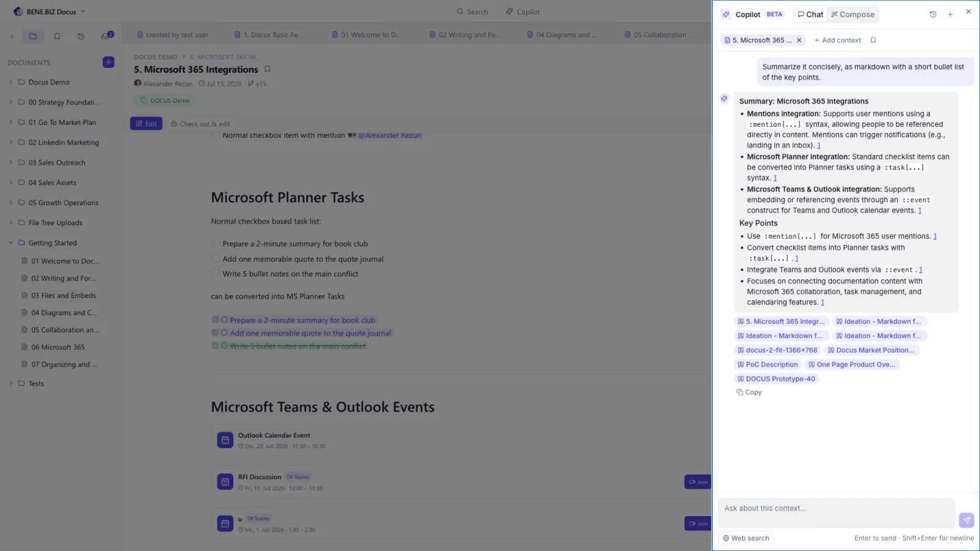Switch to the Chat tab
980x551 pixels.
pos(810,15)
